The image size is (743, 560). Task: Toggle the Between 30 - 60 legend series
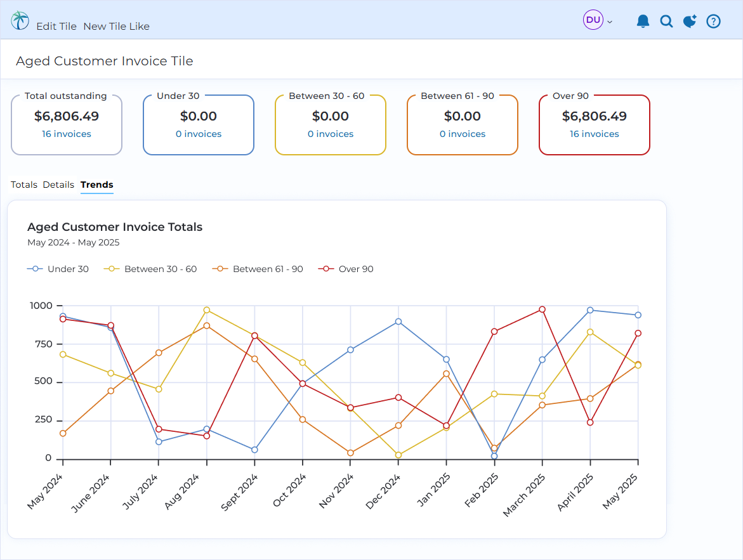[150, 269]
